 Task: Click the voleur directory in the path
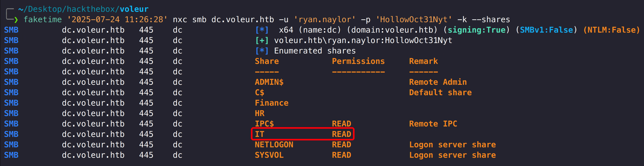click(x=134, y=9)
